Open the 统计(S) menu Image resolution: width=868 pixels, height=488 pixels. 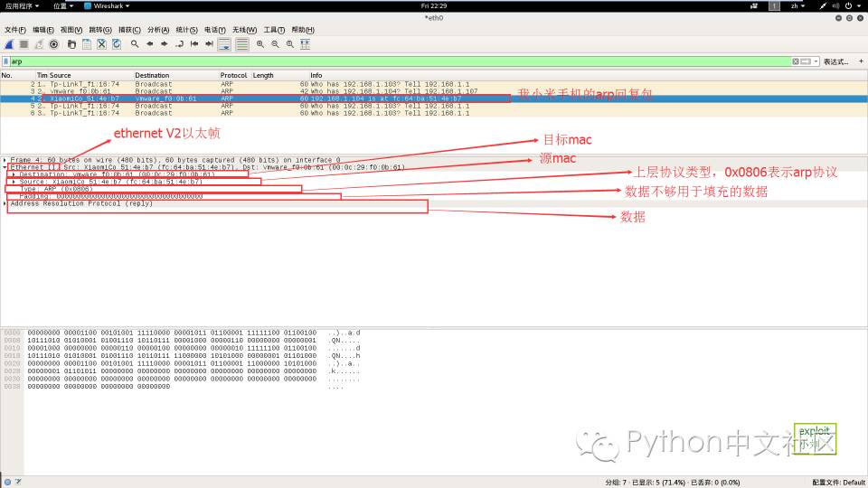click(186, 30)
